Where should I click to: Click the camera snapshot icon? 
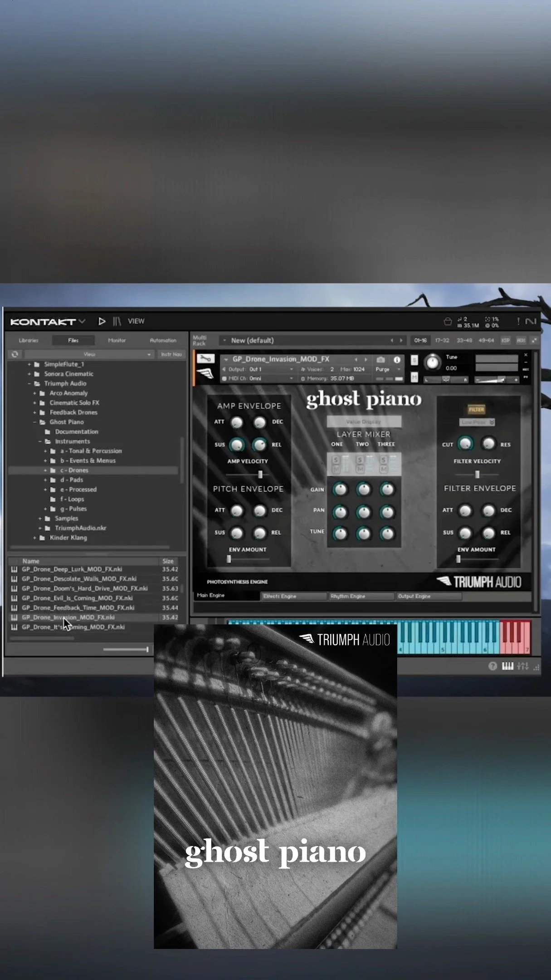pos(380,359)
